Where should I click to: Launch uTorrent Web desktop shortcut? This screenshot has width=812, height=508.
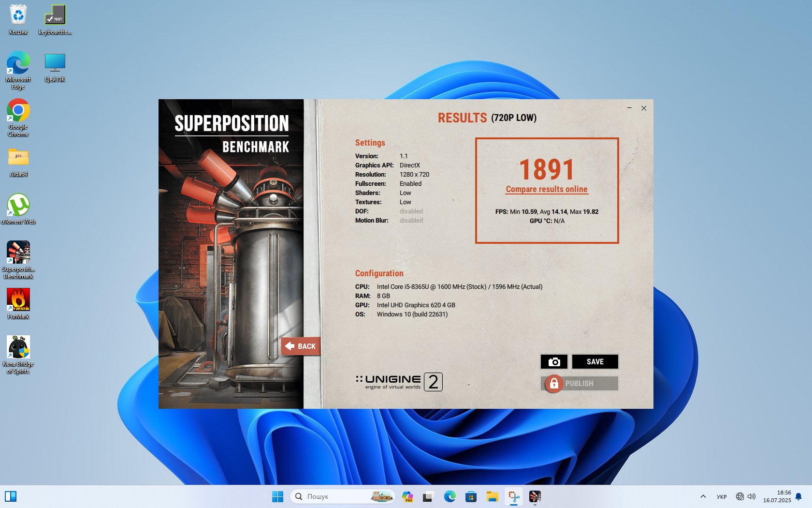click(18, 209)
